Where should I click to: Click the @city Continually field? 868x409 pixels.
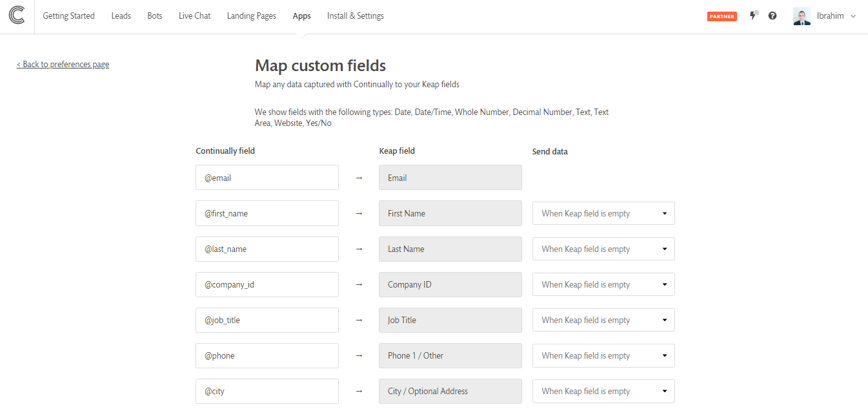pos(267,391)
